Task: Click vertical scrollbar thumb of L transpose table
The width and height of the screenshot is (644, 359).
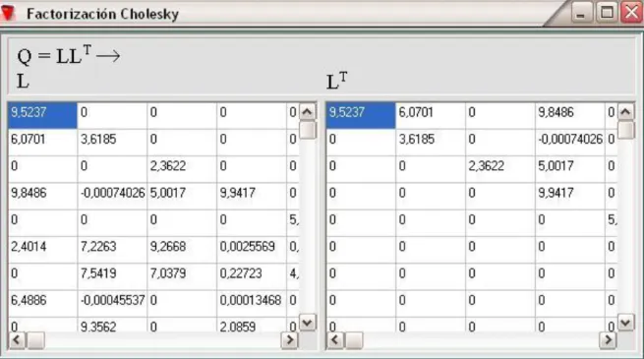Action: point(625,130)
